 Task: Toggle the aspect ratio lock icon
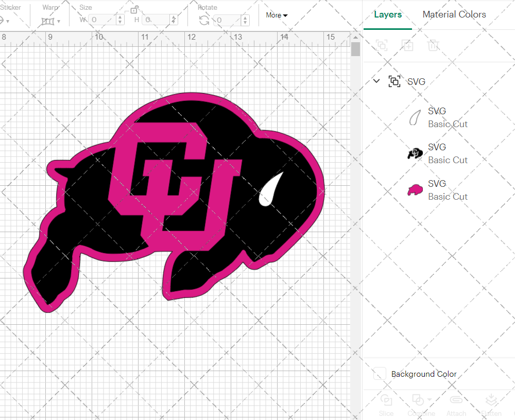coord(134,10)
